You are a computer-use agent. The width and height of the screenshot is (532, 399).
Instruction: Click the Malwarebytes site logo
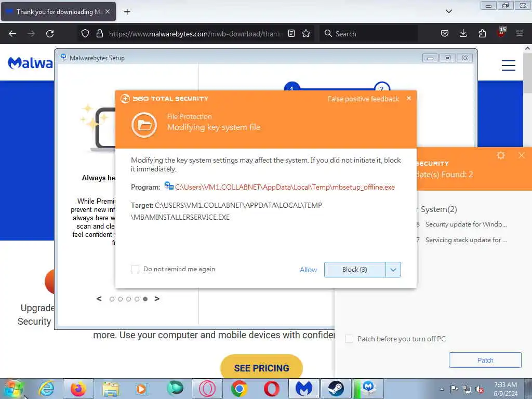pos(31,63)
